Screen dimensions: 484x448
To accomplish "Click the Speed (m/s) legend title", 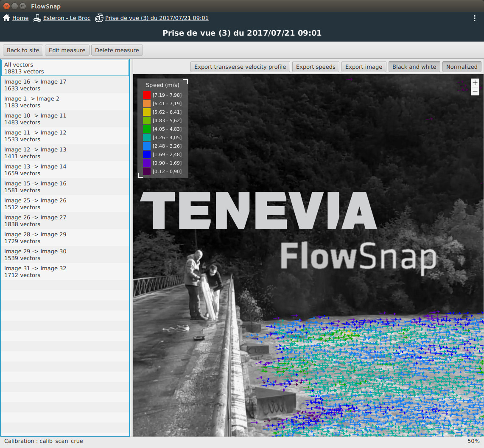I will coord(162,85).
